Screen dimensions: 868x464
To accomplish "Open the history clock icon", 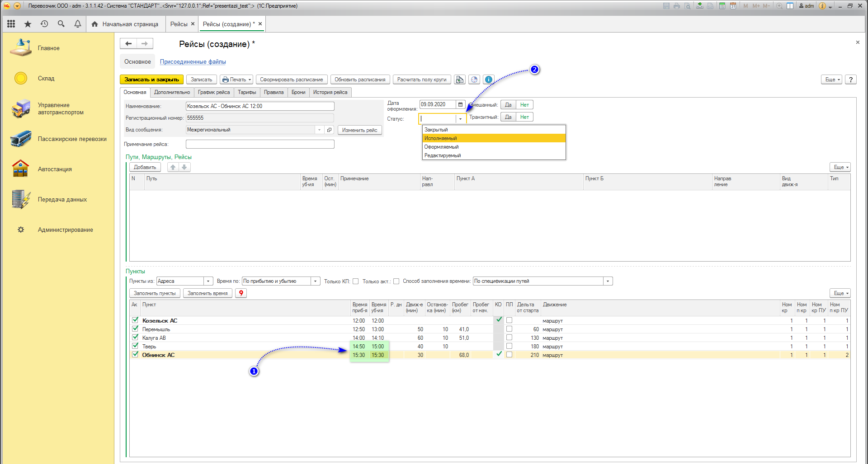I will click(44, 24).
